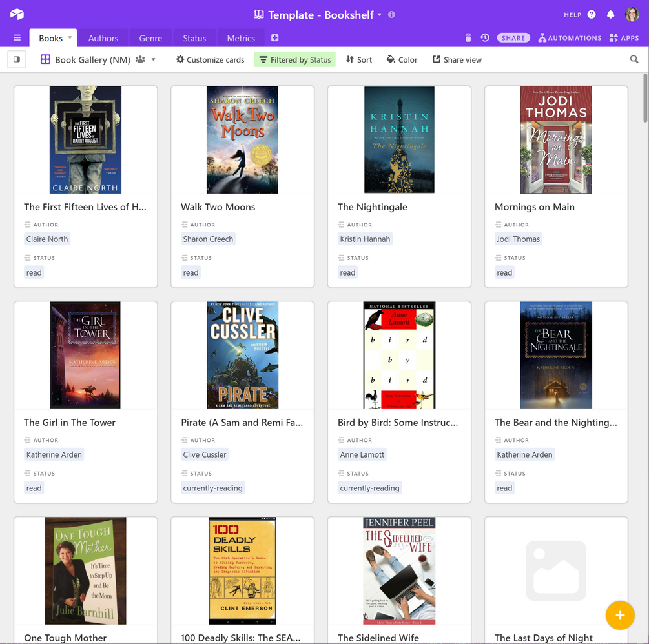Click Kristin Hannah author chip
This screenshot has width=649, height=644.
(x=365, y=239)
